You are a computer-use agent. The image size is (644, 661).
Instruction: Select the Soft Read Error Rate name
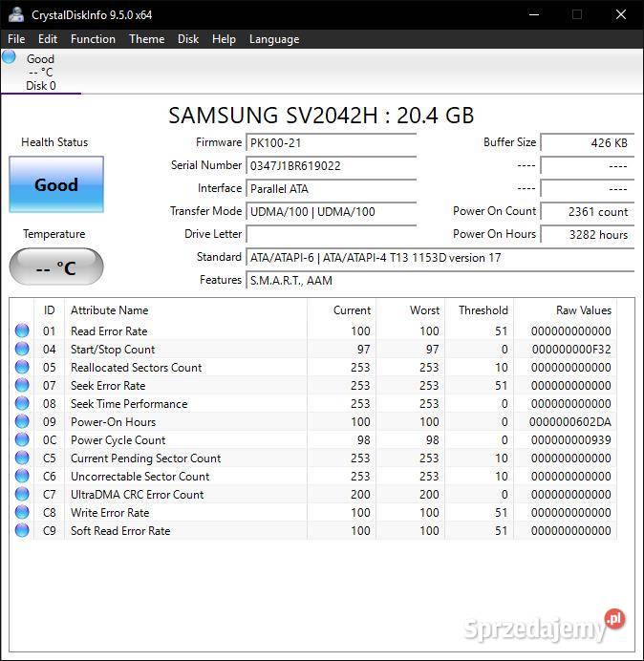pos(120,531)
